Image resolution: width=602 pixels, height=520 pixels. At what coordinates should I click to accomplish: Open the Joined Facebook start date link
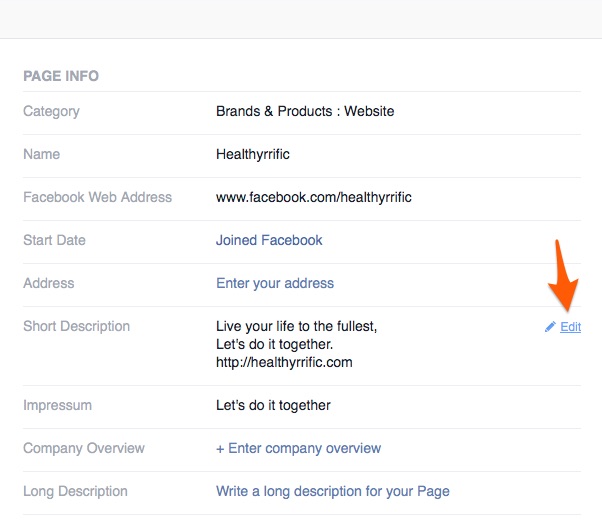coord(269,240)
